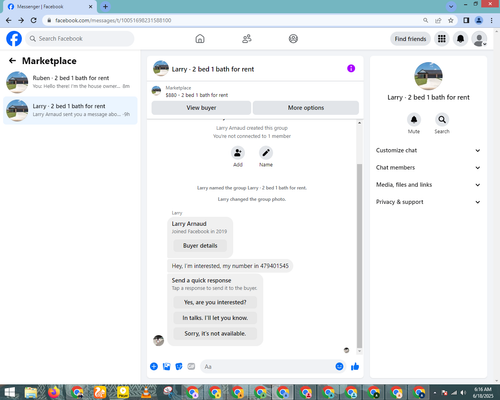Open the Friends icon in top navigation
500x400 pixels.
pyautogui.click(x=247, y=39)
